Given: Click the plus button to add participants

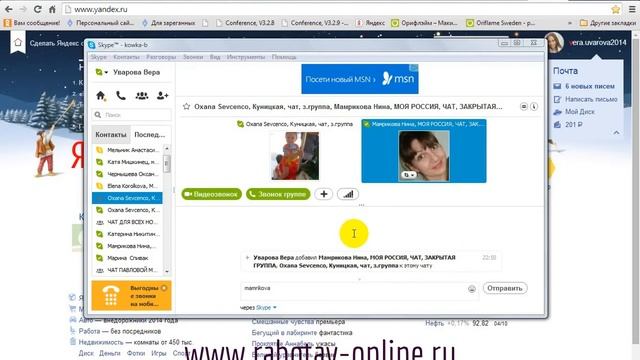Looking at the screenshot, I should pyautogui.click(x=324, y=194).
